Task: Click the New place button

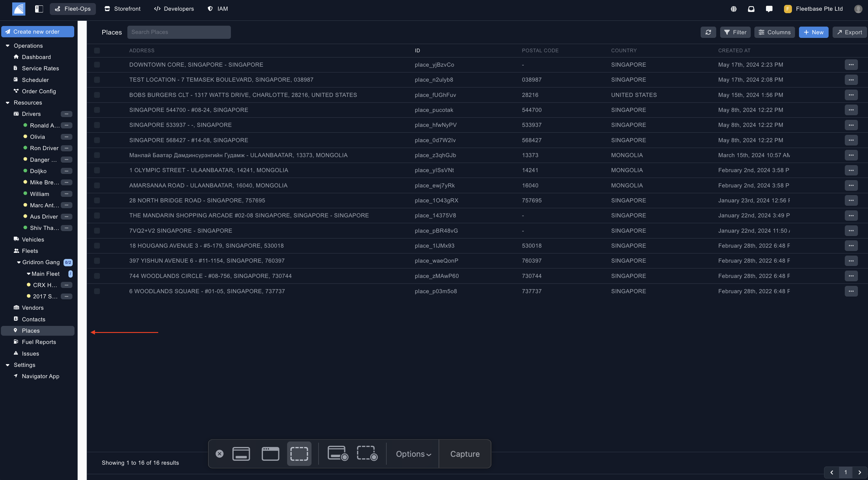Action: [813, 32]
